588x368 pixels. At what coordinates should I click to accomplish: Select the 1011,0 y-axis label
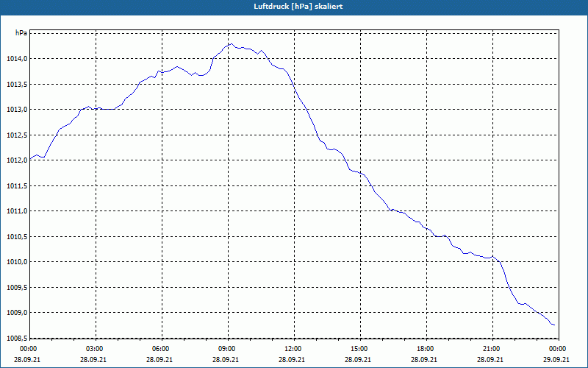pos(17,211)
